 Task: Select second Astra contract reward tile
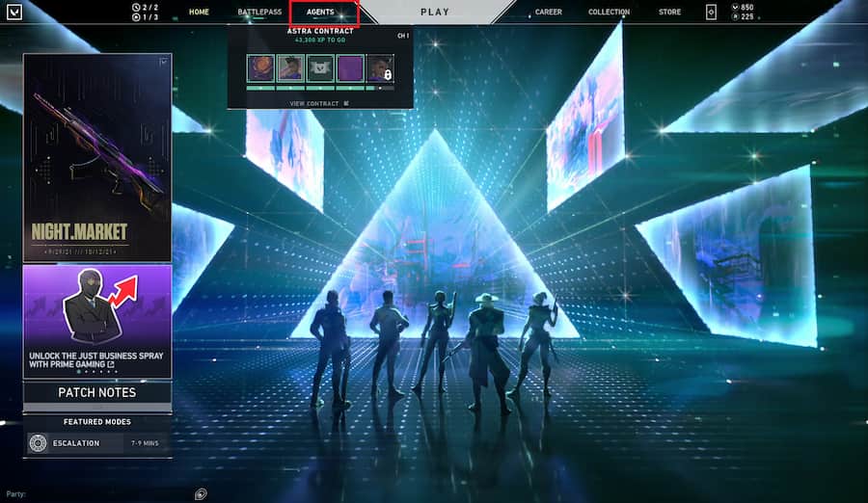[290, 68]
